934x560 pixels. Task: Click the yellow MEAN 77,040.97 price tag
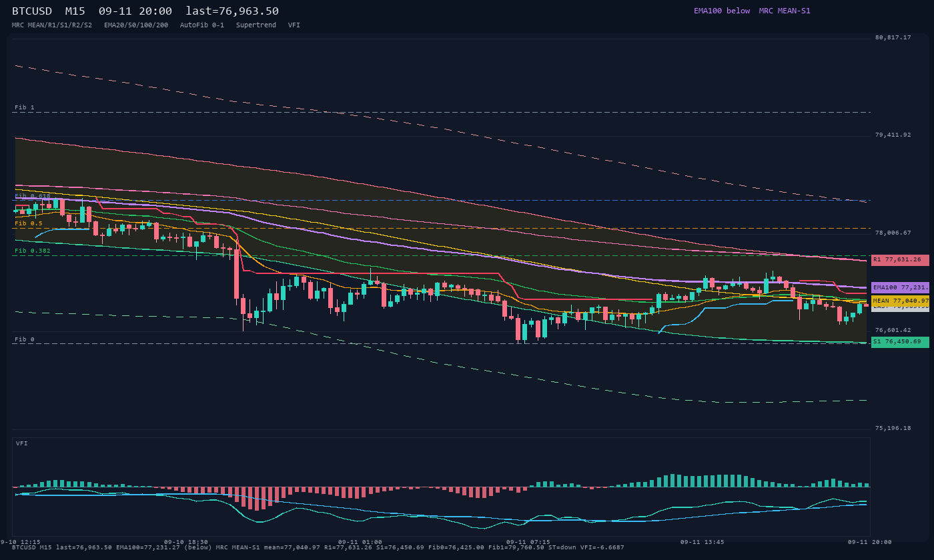pos(900,301)
